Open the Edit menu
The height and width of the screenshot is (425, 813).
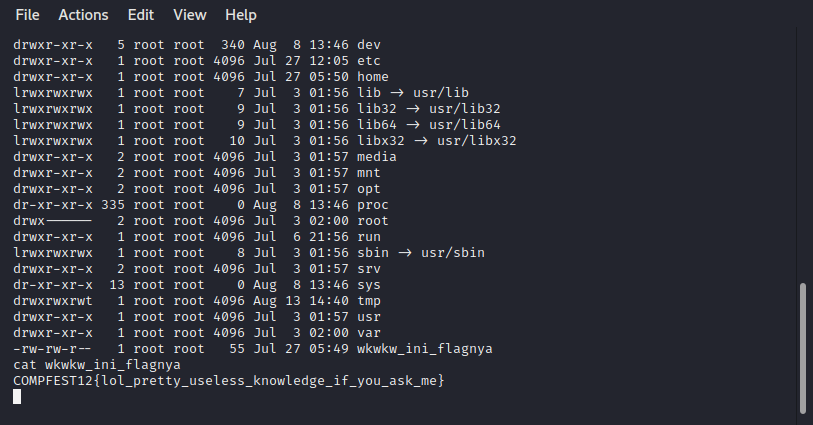click(141, 15)
